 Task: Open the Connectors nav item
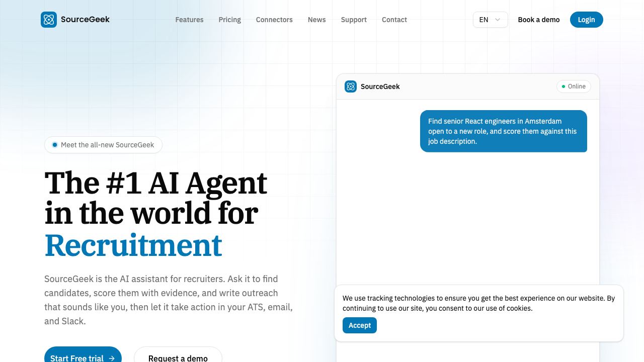click(274, 20)
